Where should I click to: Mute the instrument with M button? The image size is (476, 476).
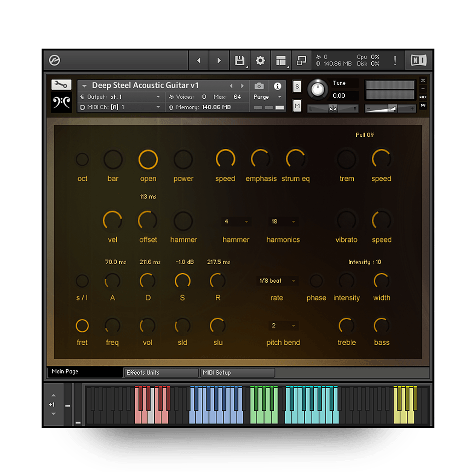pos(297,106)
